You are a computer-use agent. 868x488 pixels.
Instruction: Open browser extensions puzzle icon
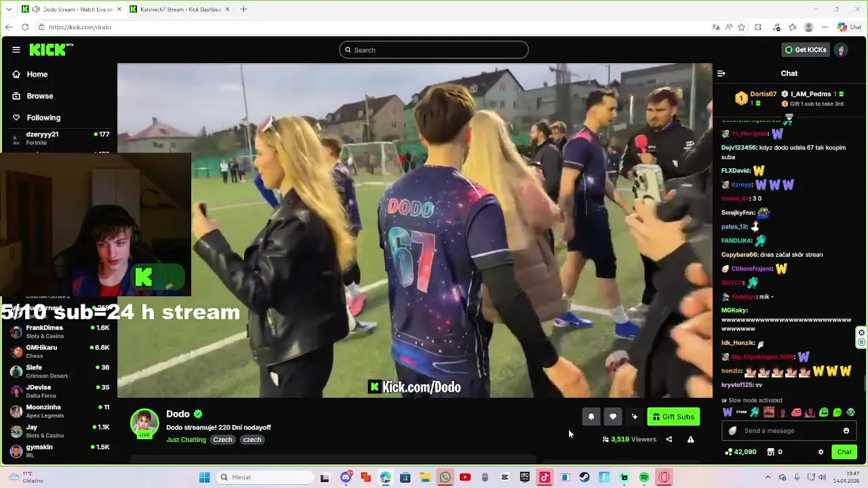pyautogui.click(x=758, y=27)
